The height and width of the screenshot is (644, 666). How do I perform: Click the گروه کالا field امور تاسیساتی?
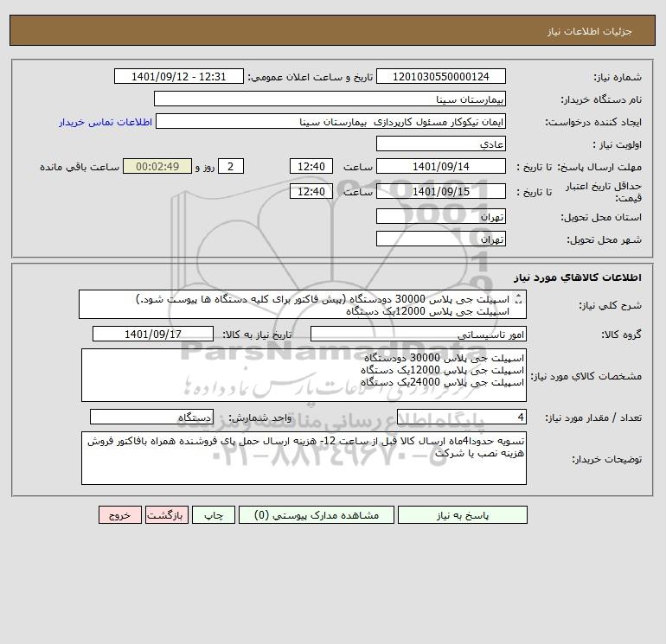coord(419,334)
